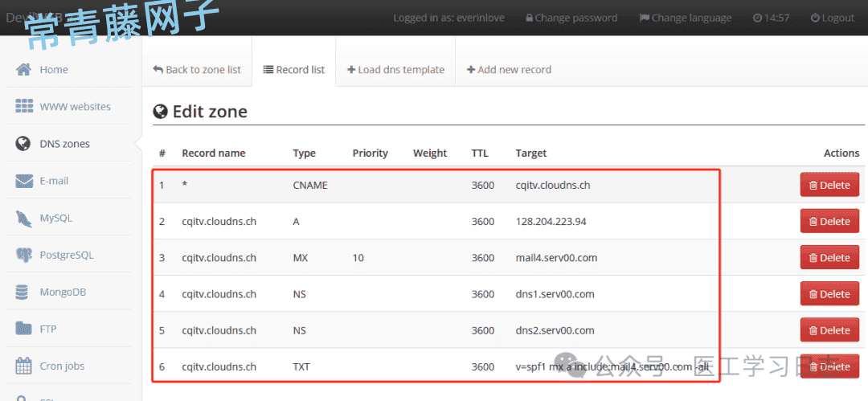Screen dimensions: 868x401
Task: Click the PostgreSQL elephant icon
Action: click(24, 255)
